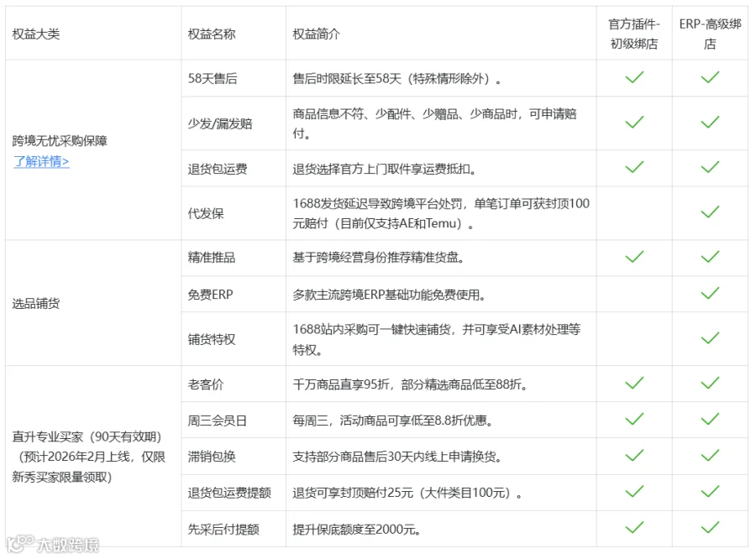Image resolution: width=756 pixels, height=559 pixels.
Task: Open the 了解详情> link
Action: coord(41,161)
